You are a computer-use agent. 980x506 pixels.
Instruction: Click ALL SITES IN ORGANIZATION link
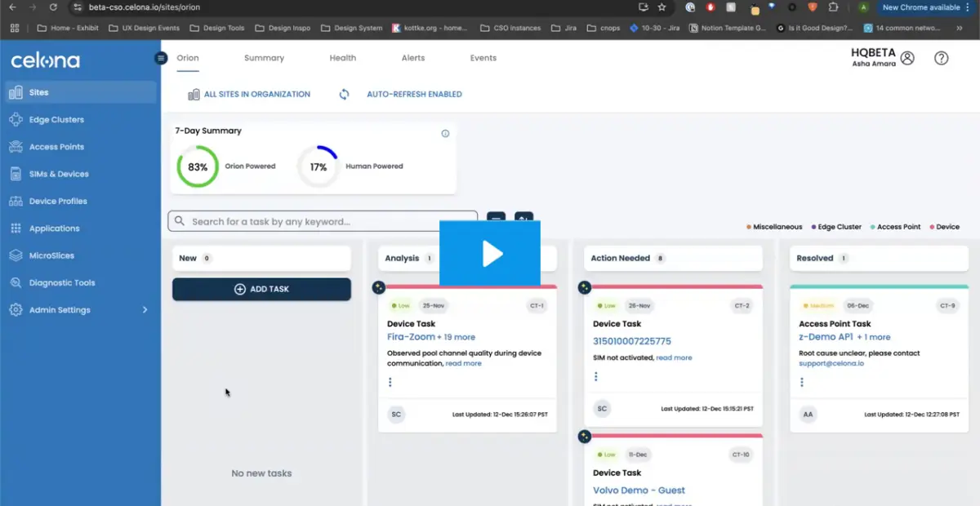coord(256,95)
